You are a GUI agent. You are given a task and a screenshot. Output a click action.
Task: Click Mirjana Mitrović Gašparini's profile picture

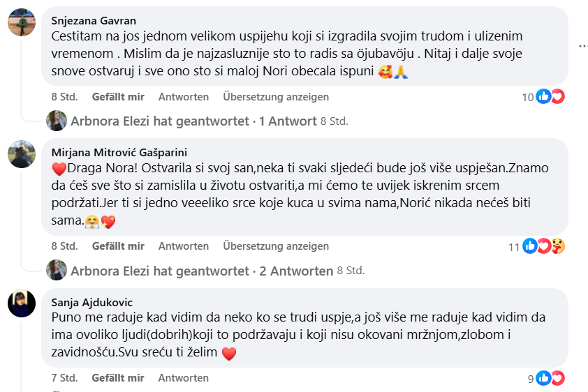[22, 154]
